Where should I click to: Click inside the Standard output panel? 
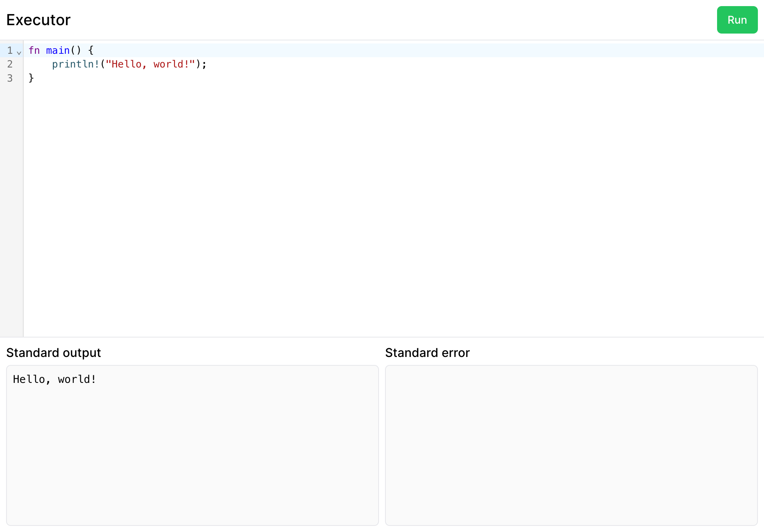pos(191,446)
